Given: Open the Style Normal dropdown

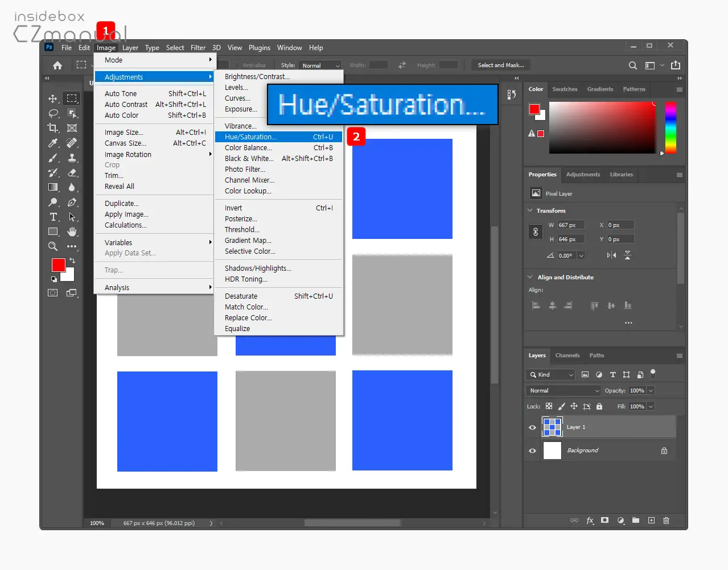Looking at the screenshot, I should point(320,65).
